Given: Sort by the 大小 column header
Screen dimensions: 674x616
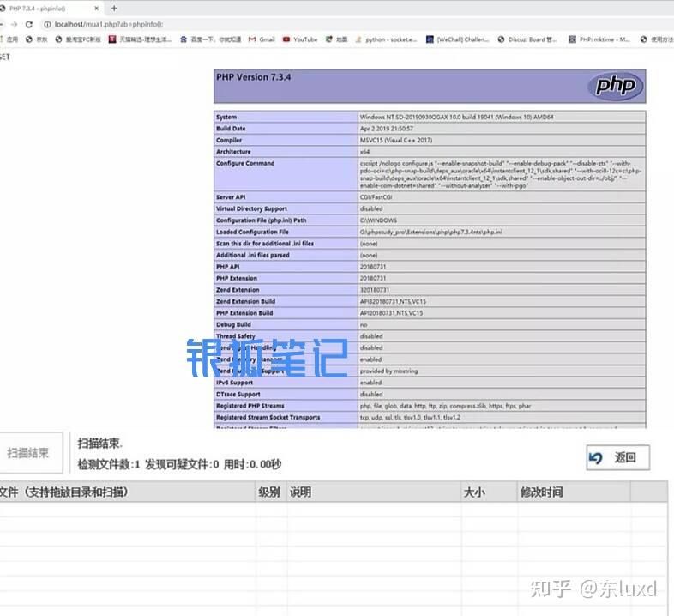Looking at the screenshot, I should (489, 492).
